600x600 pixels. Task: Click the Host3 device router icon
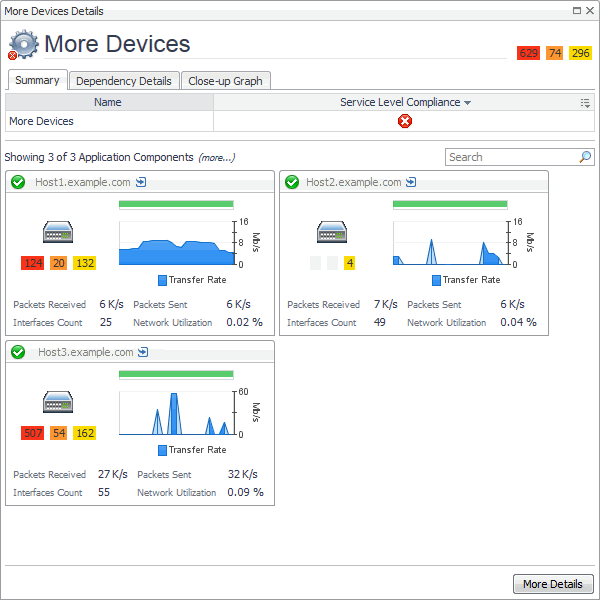point(57,402)
